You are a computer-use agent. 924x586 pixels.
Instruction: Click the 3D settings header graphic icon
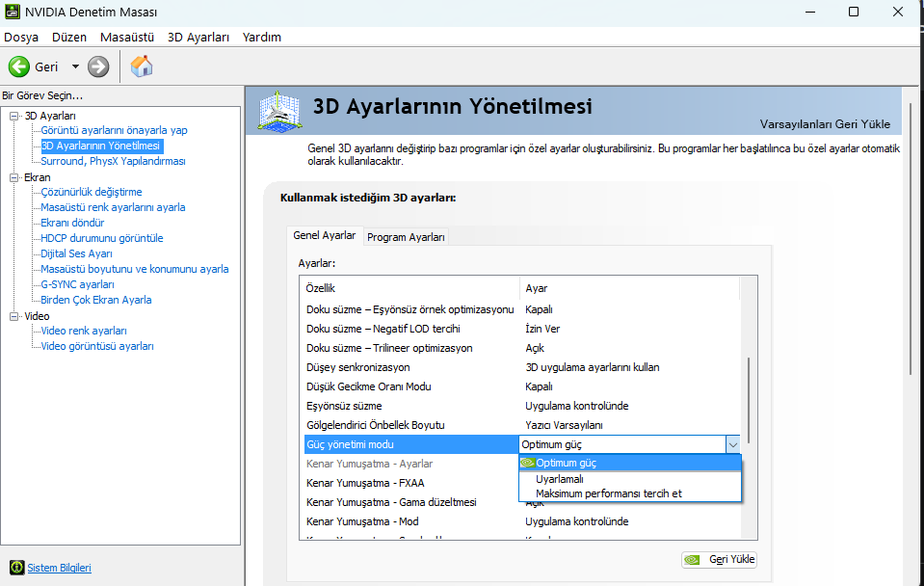click(280, 111)
